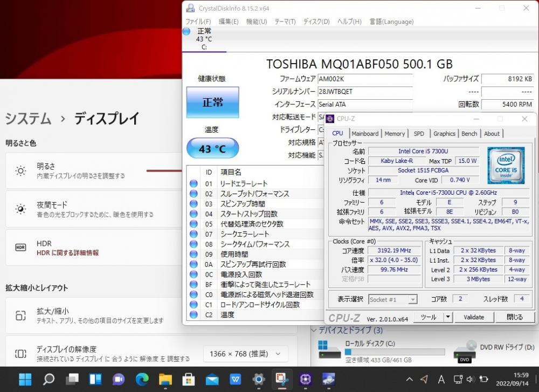Select the CPU tab in CPU-Z
Viewport: 539px width, 392px height.
point(337,133)
